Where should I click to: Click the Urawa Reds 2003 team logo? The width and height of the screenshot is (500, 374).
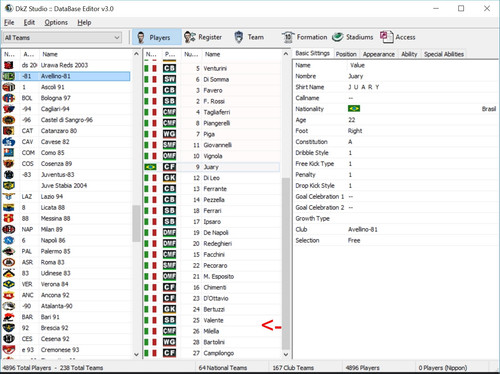click(9, 65)
